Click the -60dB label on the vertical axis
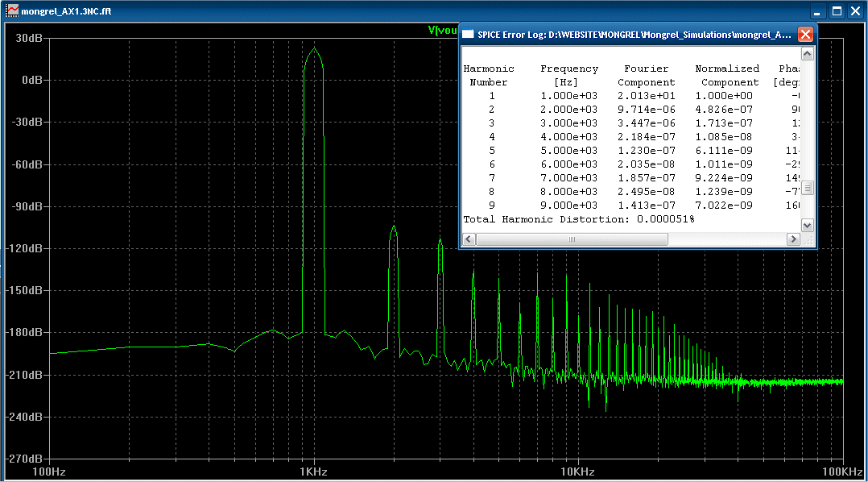 pyautogui.click(x=27, y=164)
